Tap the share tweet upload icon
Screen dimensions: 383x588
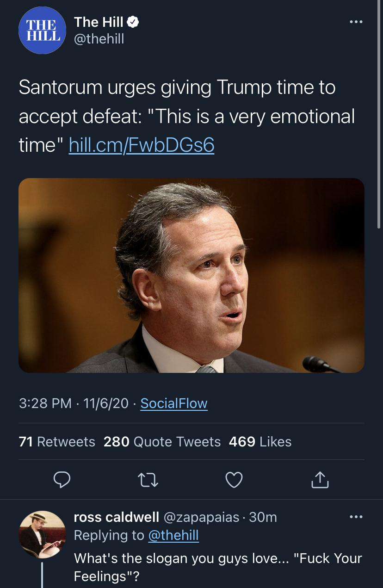tap(320, 480)
